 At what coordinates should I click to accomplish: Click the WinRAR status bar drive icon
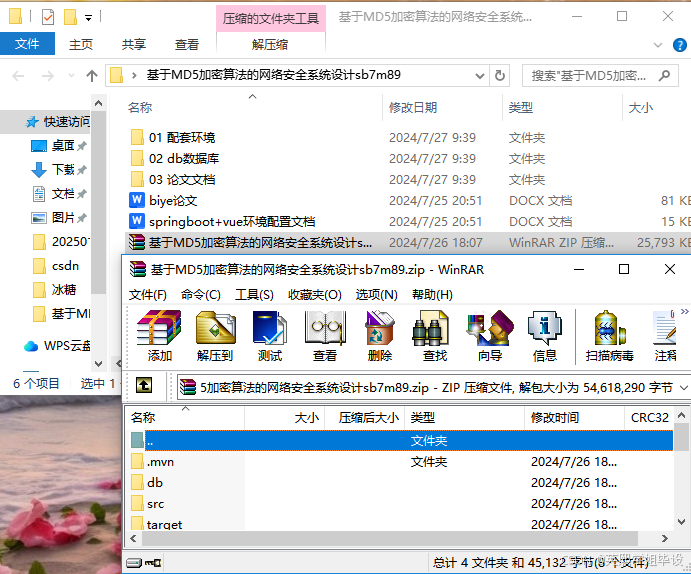point(134,563)
